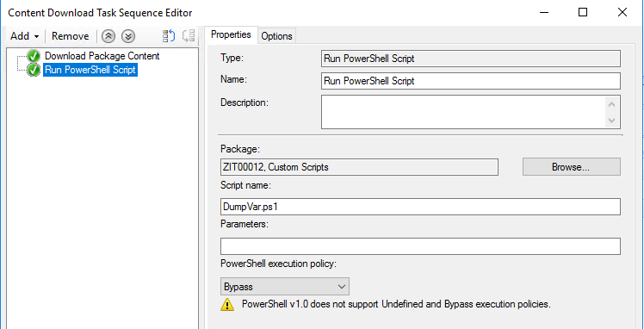644x329 pixels.
Task: Click the Remove button
Action: 71,36
